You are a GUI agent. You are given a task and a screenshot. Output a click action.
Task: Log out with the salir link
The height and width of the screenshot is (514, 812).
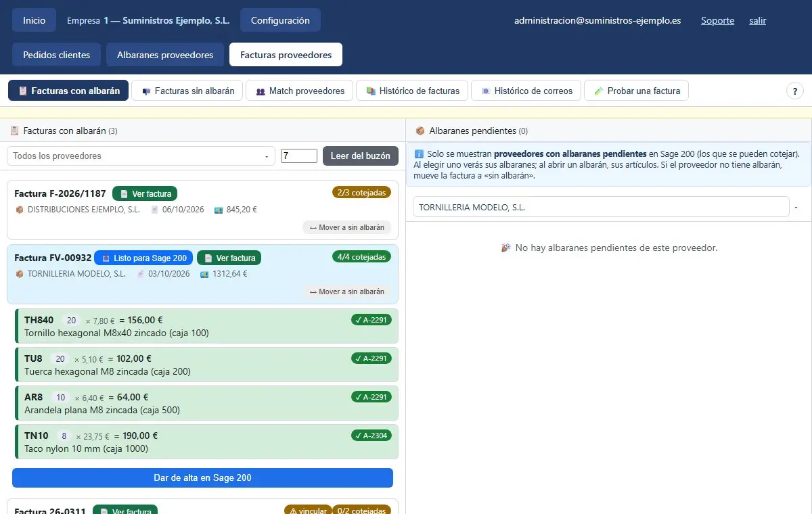coord(757,20)
